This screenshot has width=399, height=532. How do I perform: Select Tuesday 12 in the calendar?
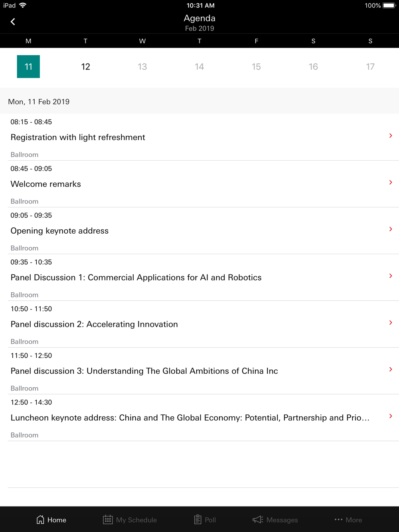(85, 67)
